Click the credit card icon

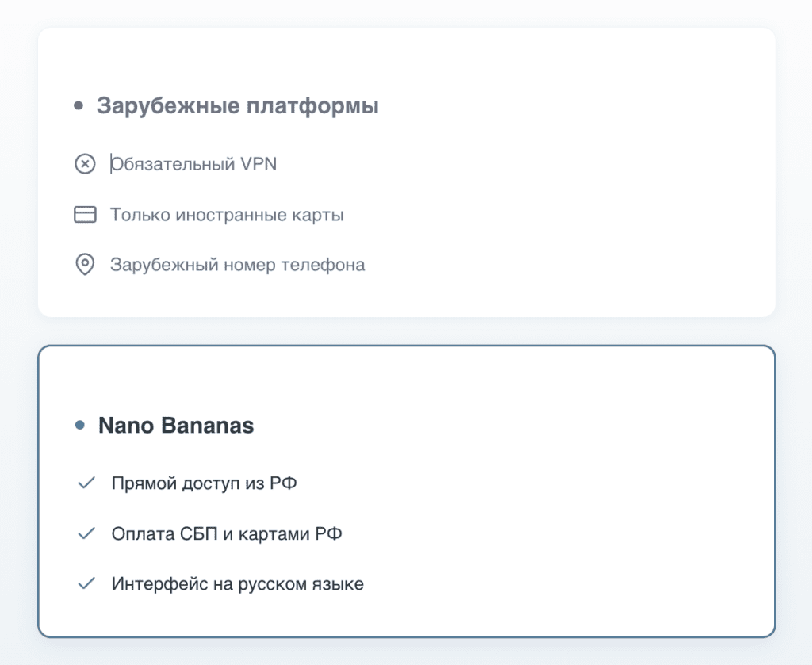click(x=85, y=215)
